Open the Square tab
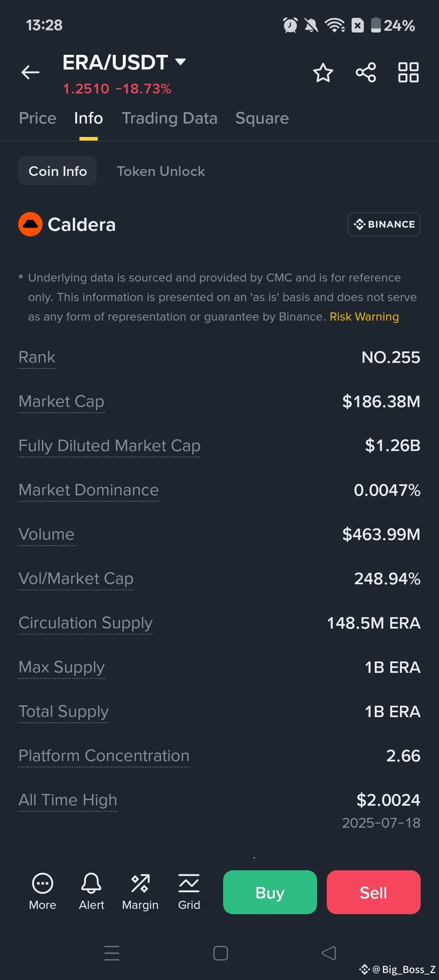Screen dimensions: 439x980 point(262,118)
